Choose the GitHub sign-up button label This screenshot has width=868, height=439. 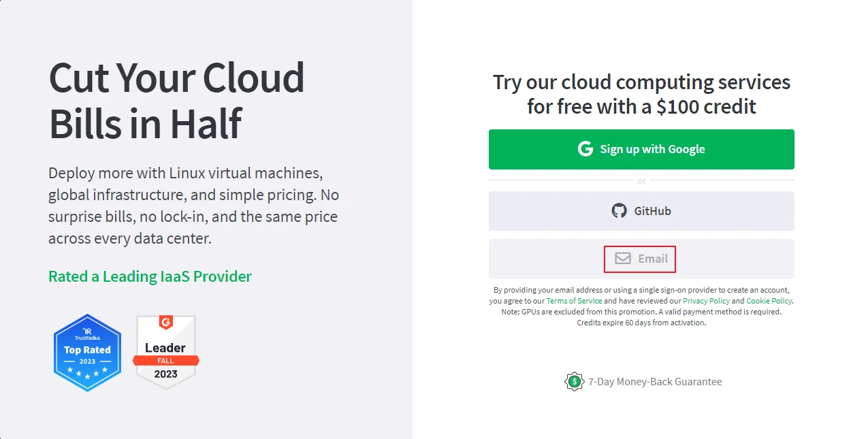pos(652,211)
